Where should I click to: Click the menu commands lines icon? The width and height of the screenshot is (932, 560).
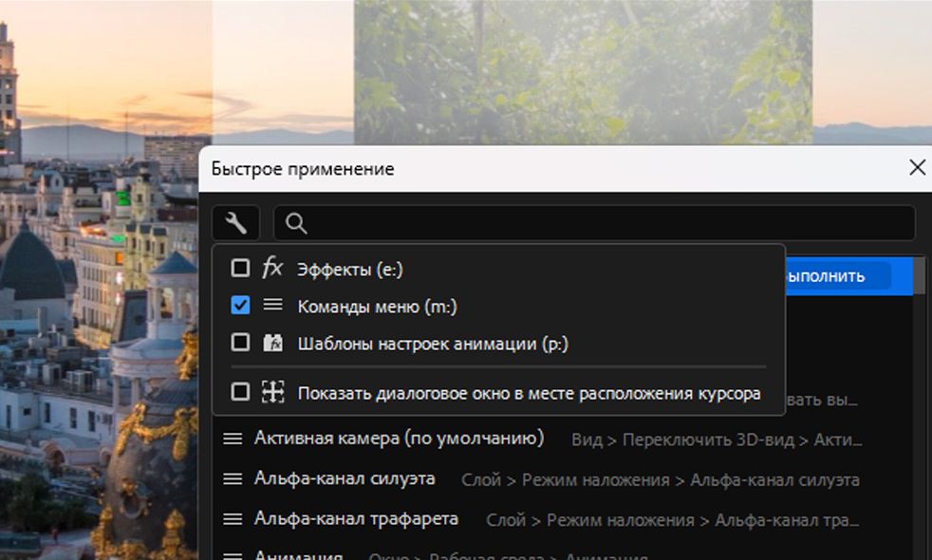272,306
